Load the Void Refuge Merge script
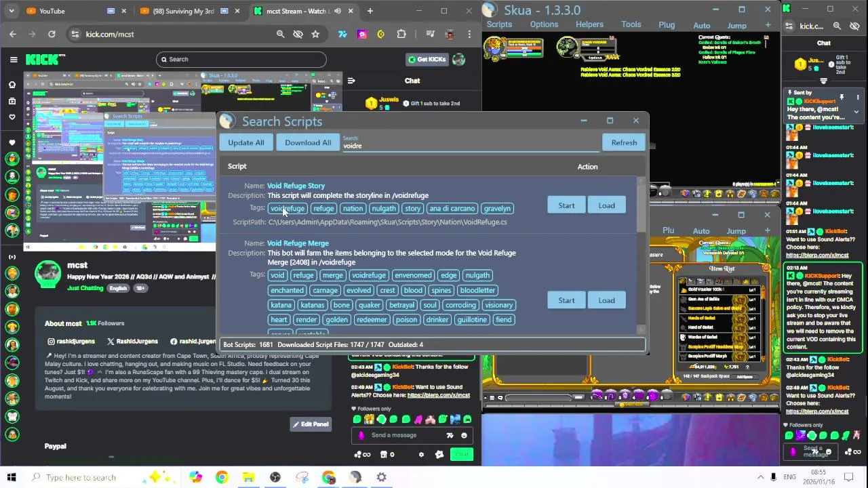868x488 pixels. tap(606, 300)
